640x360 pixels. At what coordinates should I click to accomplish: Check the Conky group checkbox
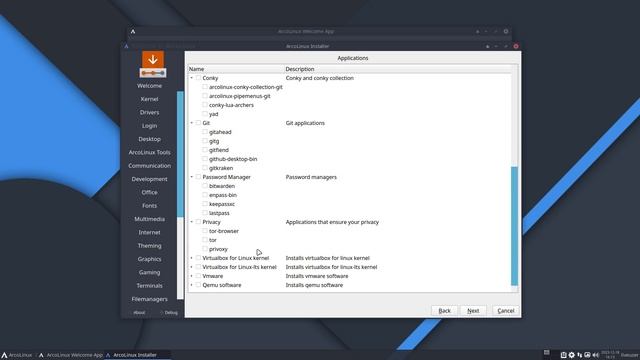pos(198,78)
